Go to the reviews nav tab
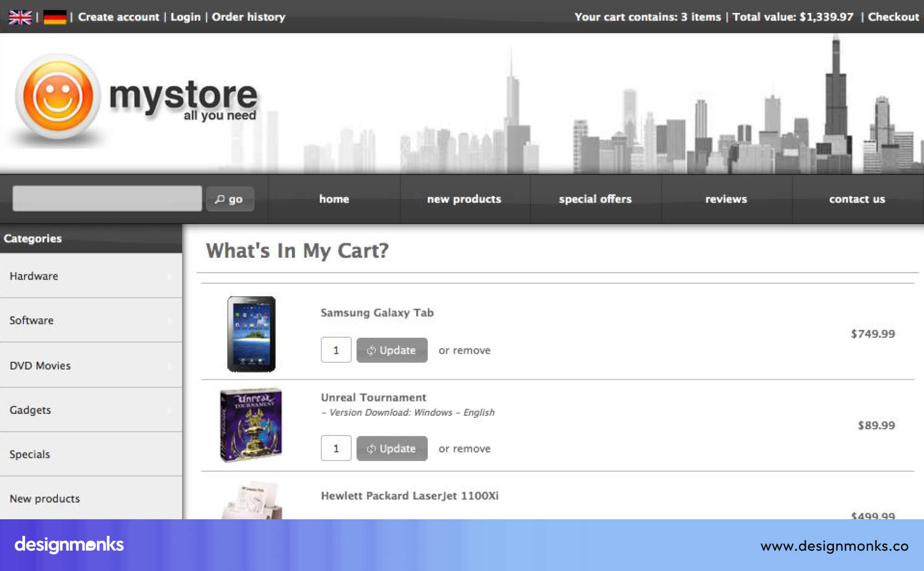 [726, 199]
